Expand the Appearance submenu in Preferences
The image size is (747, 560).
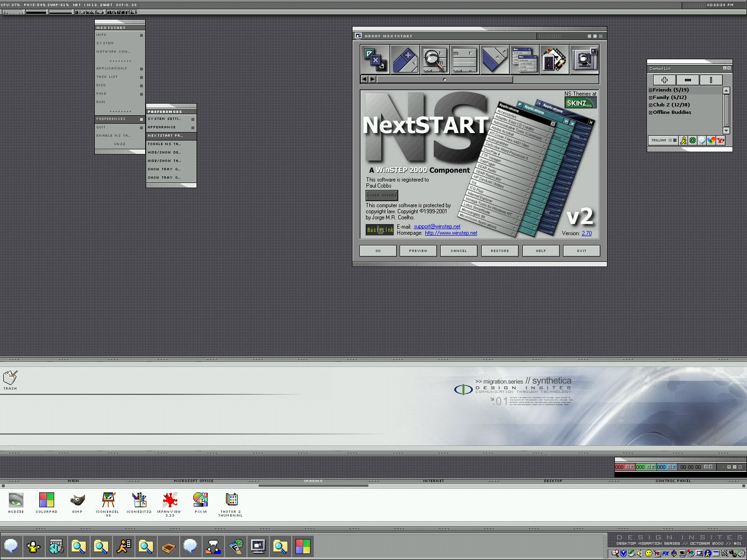point(193,127)
